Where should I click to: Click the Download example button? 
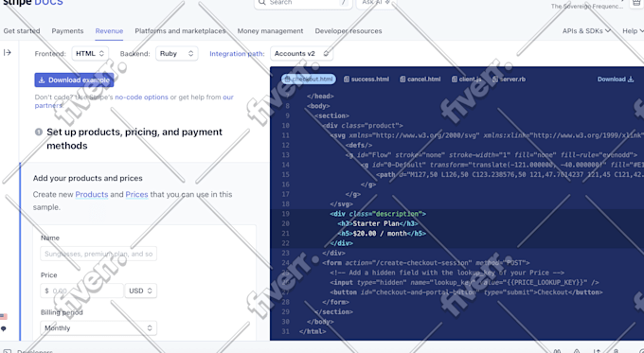[x=74, y=80]
